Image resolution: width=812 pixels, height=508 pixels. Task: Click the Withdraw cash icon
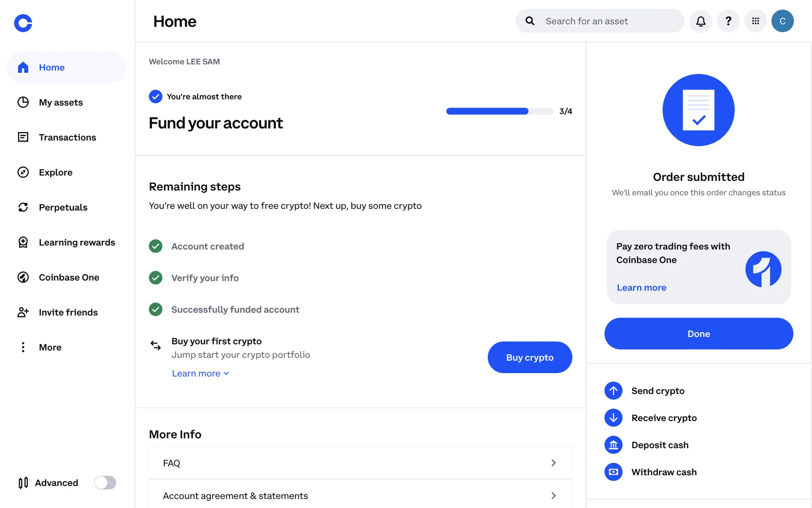coord(613,472)
